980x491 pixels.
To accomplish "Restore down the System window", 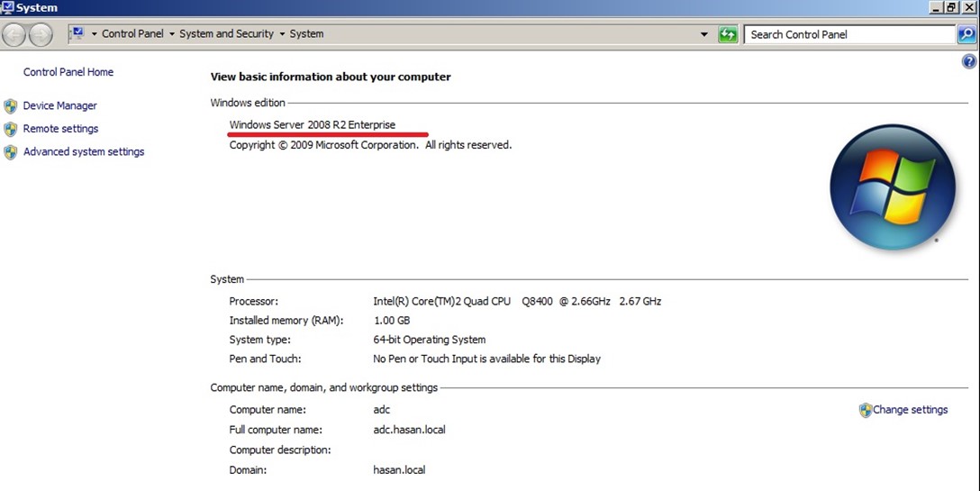I will pyautogui.click(x=952, y=7).
